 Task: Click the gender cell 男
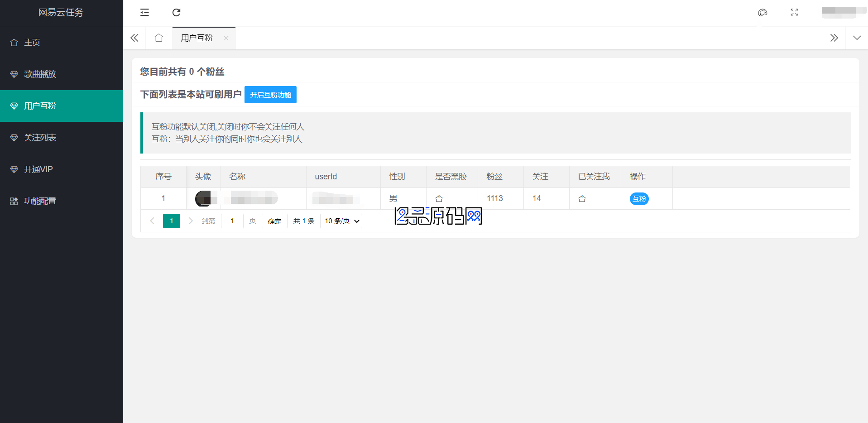tap(403, 198)
